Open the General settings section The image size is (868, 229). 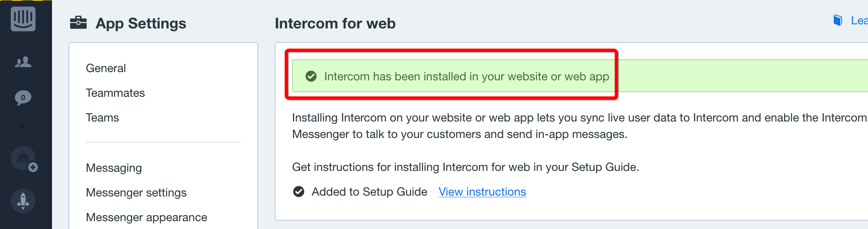[x=106, y=68]
